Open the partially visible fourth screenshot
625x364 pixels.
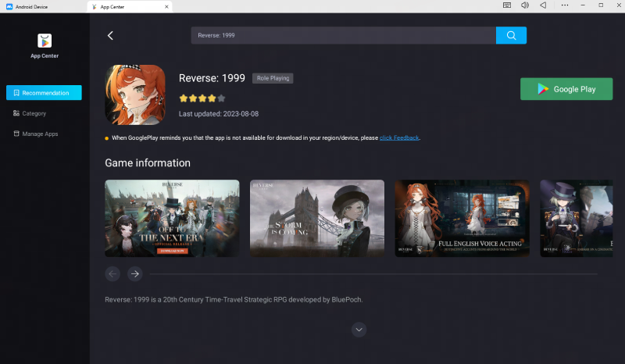point(577,218)
